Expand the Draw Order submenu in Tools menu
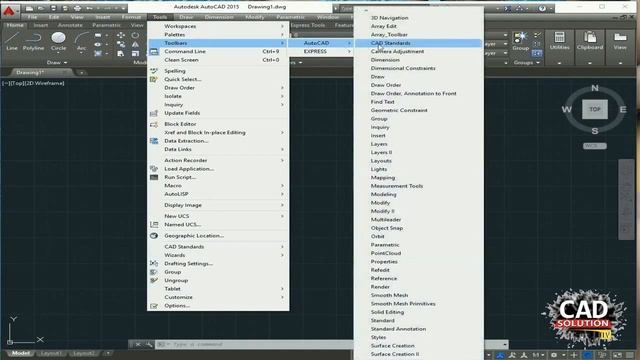Viewport: 640px width, 360px height. (218, 88)
